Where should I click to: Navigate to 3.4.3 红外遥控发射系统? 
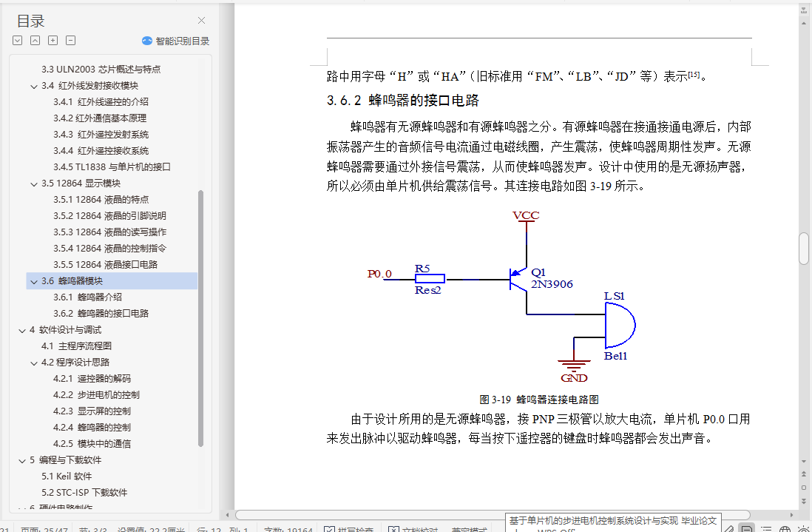(x=101, y=134)
